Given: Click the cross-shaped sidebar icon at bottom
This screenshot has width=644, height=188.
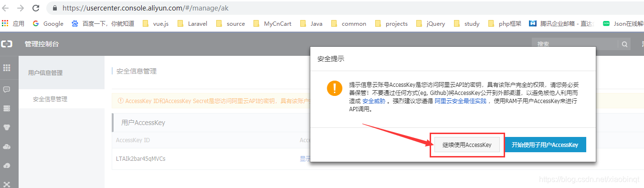Looking at the screenshot, I should point(7,184).
